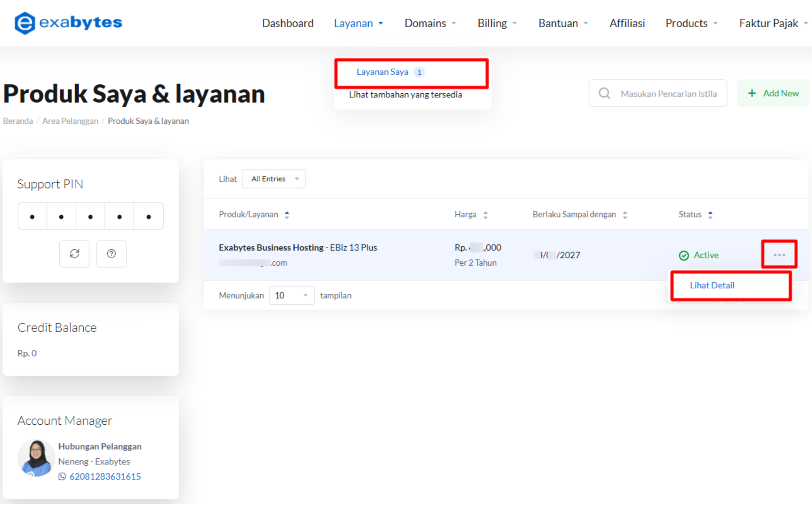Viewport: 812px width, 531px height.
Task: Click the Support PIN help icon
Action: [x=111, y=254]
